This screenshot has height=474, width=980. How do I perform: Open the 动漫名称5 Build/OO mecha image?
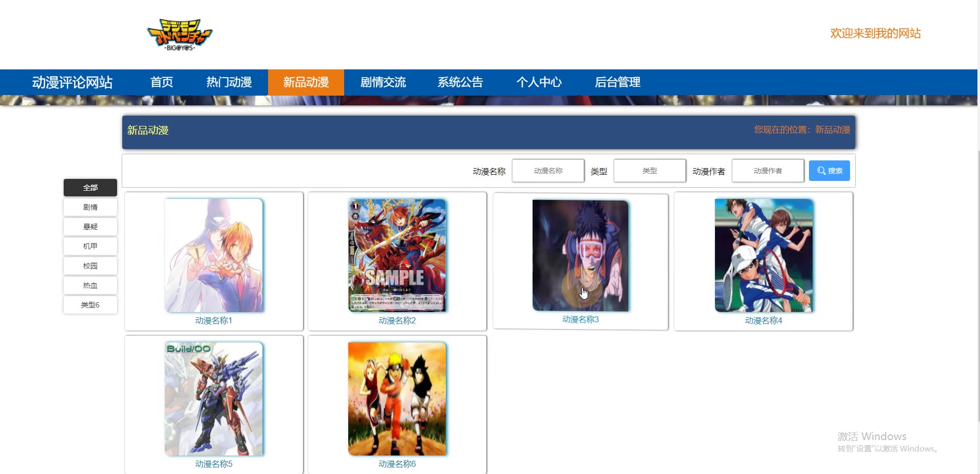click(x=214, y=399)
